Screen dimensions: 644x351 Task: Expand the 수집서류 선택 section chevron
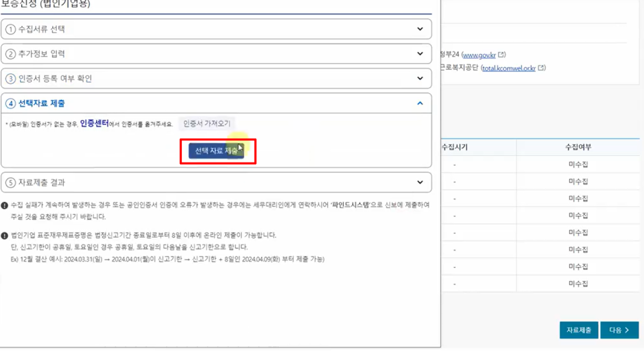(x=420, y=29)
